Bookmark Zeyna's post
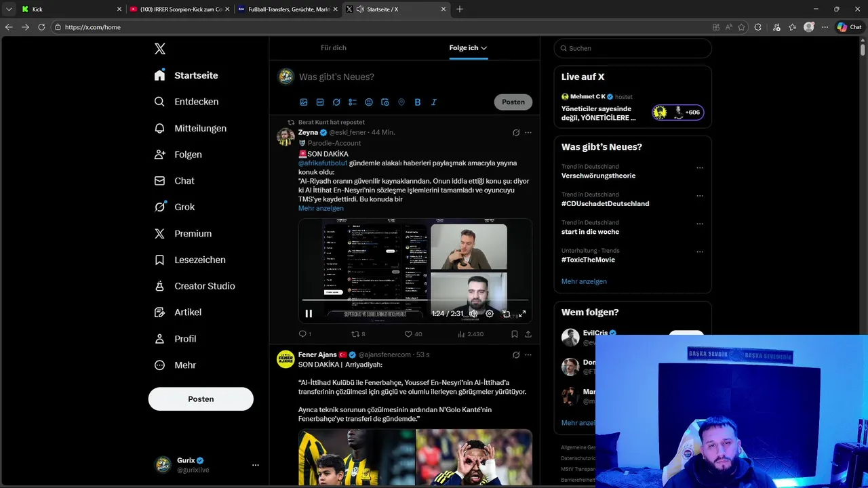Screen dimensions: 868x488 click(515, 334)
